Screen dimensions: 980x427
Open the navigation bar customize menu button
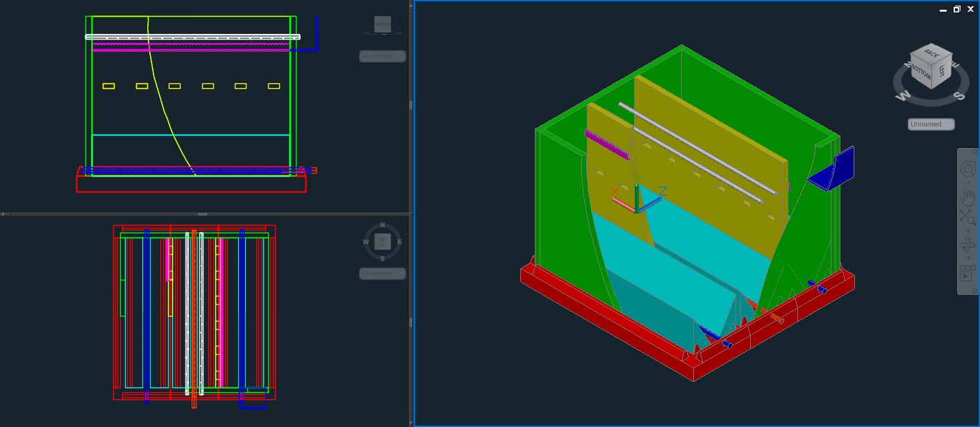point(974,290)
